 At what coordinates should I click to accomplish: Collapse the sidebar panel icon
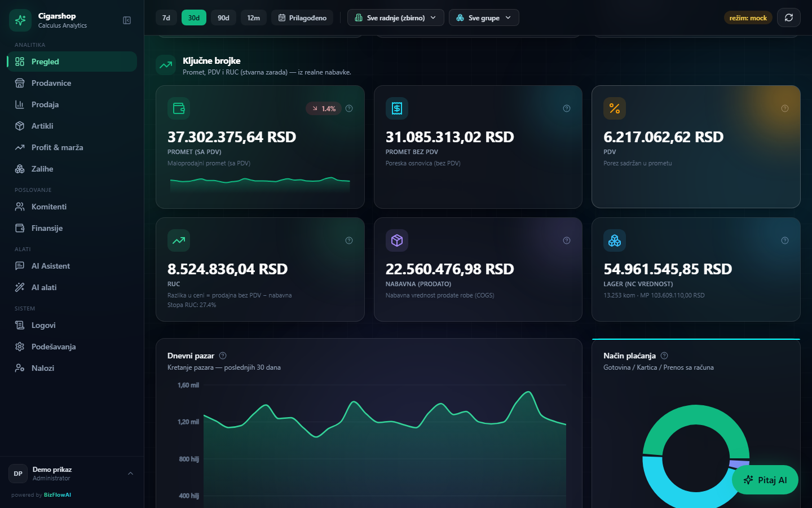pyautogui.click(x=127, y=20)
